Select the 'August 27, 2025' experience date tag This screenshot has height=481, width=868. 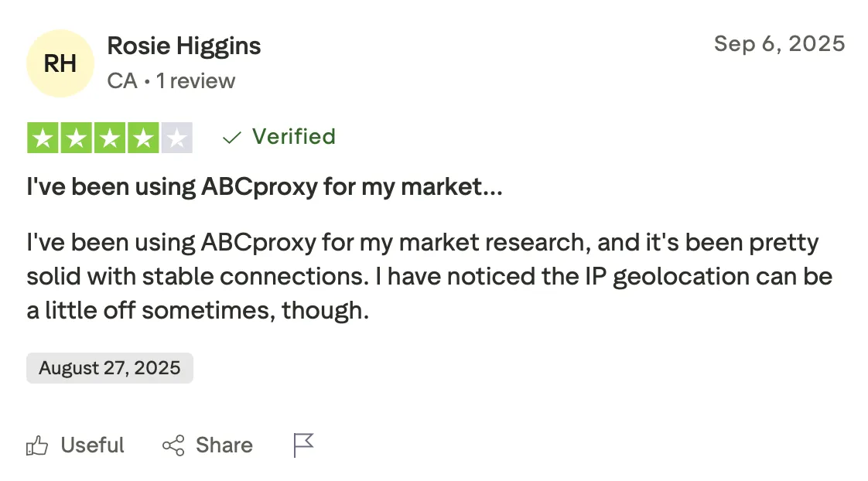click(x=109, y=367)
